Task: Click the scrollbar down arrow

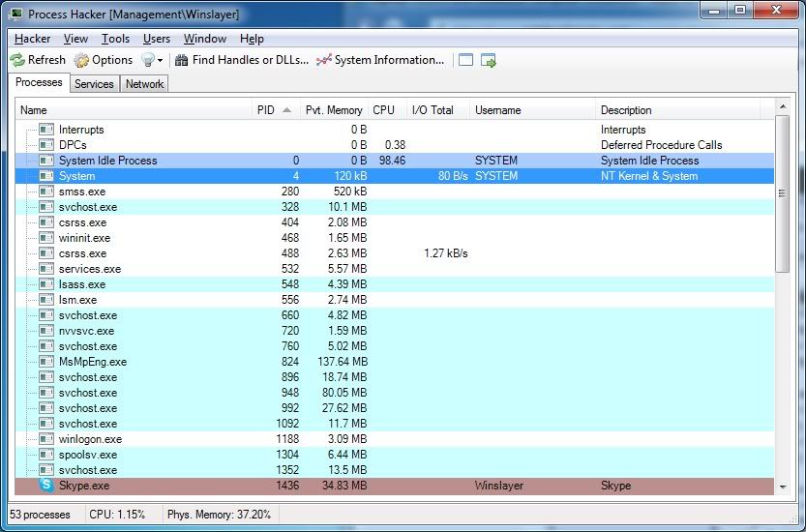Action: 783,487
